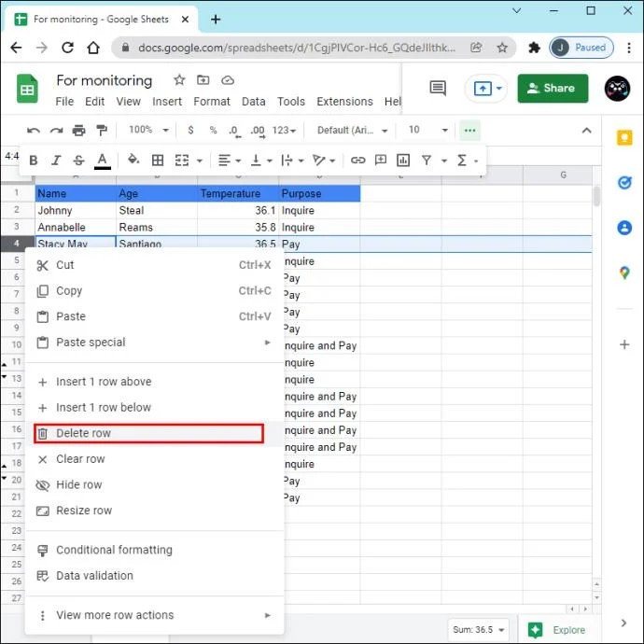The image size is (644, 644).
Task: Expand View more row actions submenu
Action: tap(155, 615)
